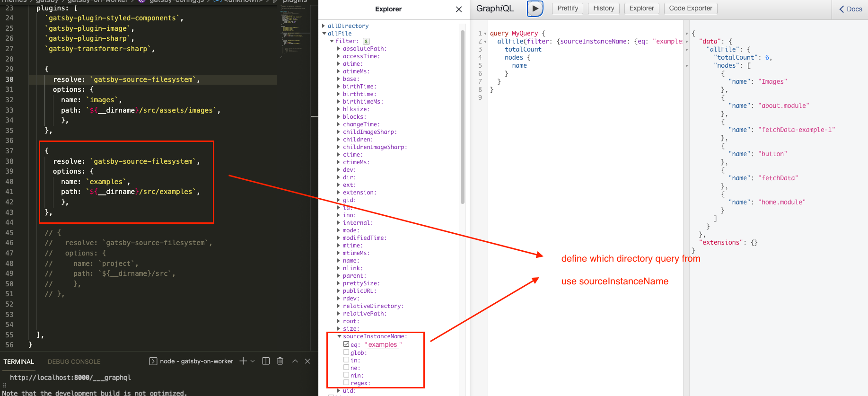Open the terminal launch profile dropdown arrow
Screen dimensions: 868x396
(x=253, y=361)
